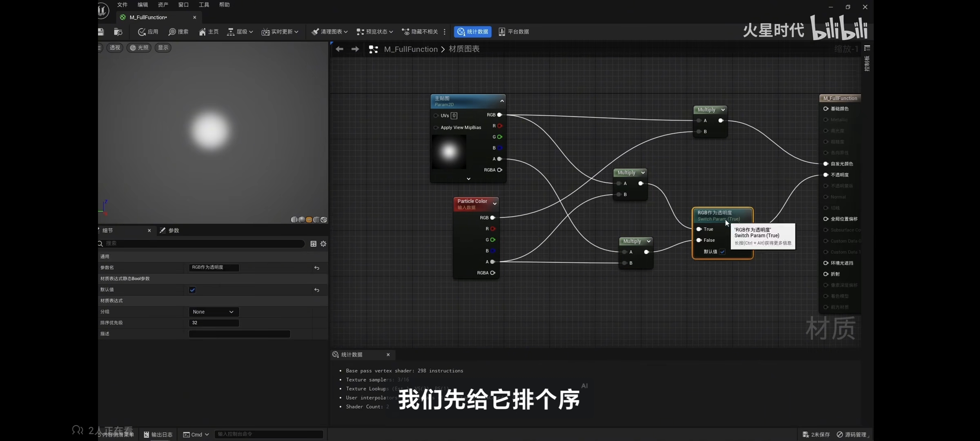The width and height of the screenshot is (980, 441).
Task: Click the Apply (应用) toolbar icon
Action: click(x=142, y=32)
